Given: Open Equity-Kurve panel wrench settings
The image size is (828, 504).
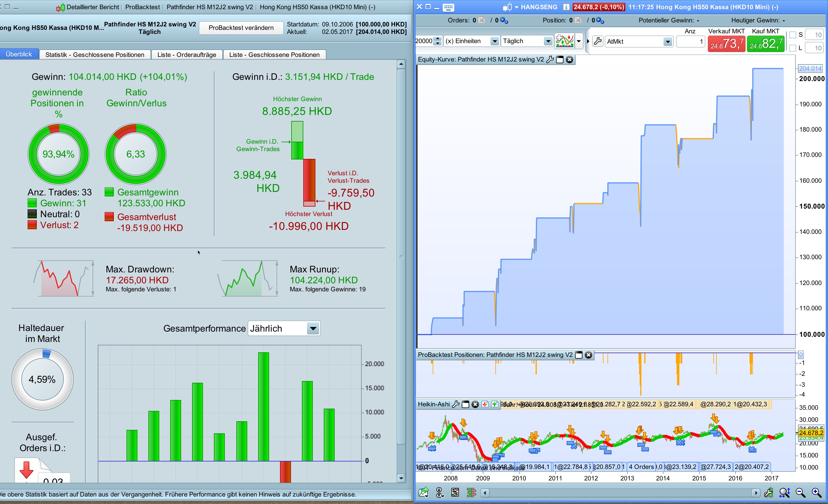Looking at the screenshot, I should (550, 60).
